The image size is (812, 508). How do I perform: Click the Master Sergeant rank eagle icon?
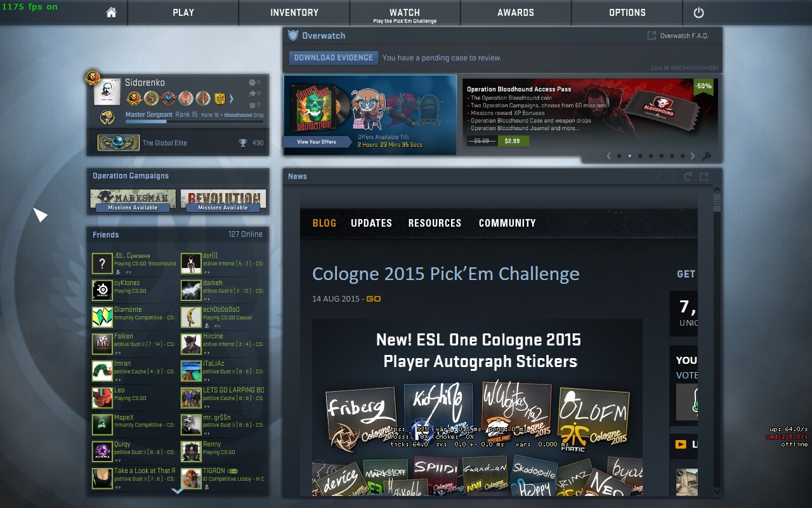(107, 117)
